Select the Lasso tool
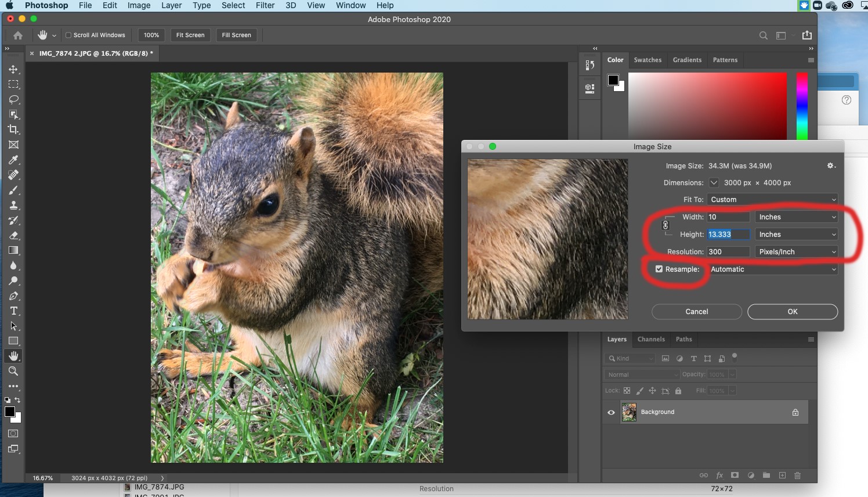 [x=13, y=99]
